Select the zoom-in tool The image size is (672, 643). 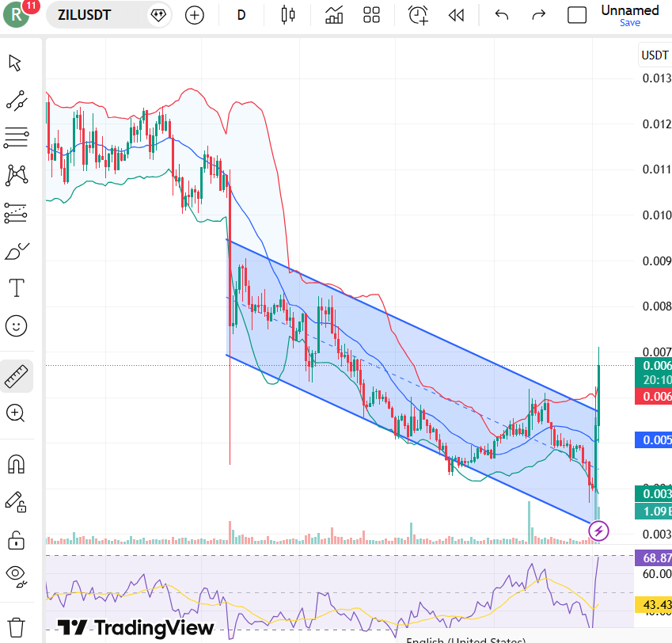pyautogui.click(x=16, y=413)
